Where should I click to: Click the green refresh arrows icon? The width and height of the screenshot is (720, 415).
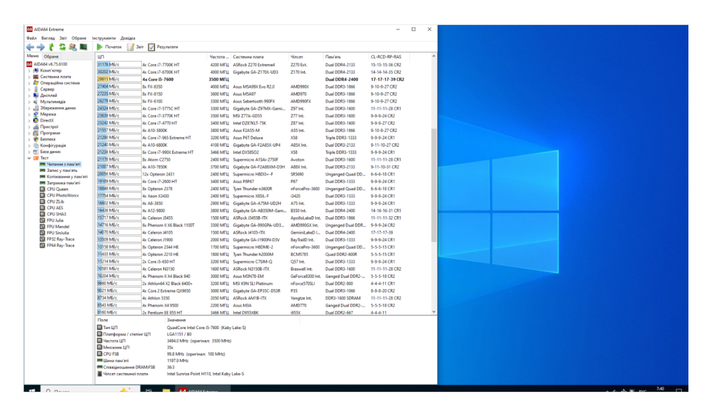[62, 47]
